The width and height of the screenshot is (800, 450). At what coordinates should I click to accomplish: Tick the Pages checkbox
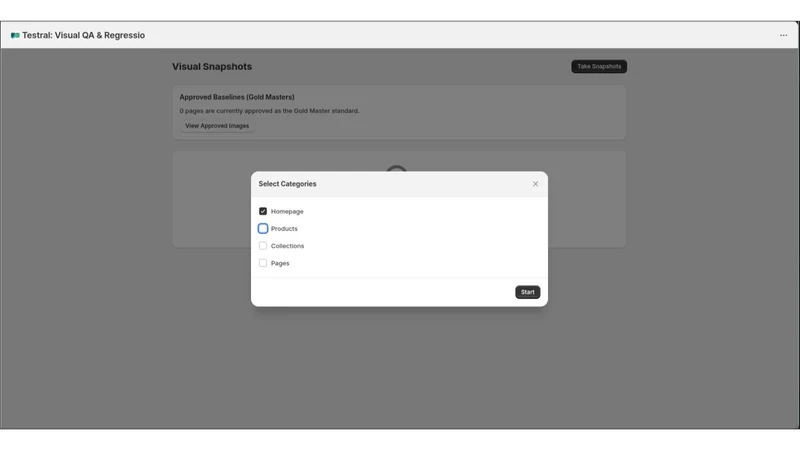click(x=263, y=263)
